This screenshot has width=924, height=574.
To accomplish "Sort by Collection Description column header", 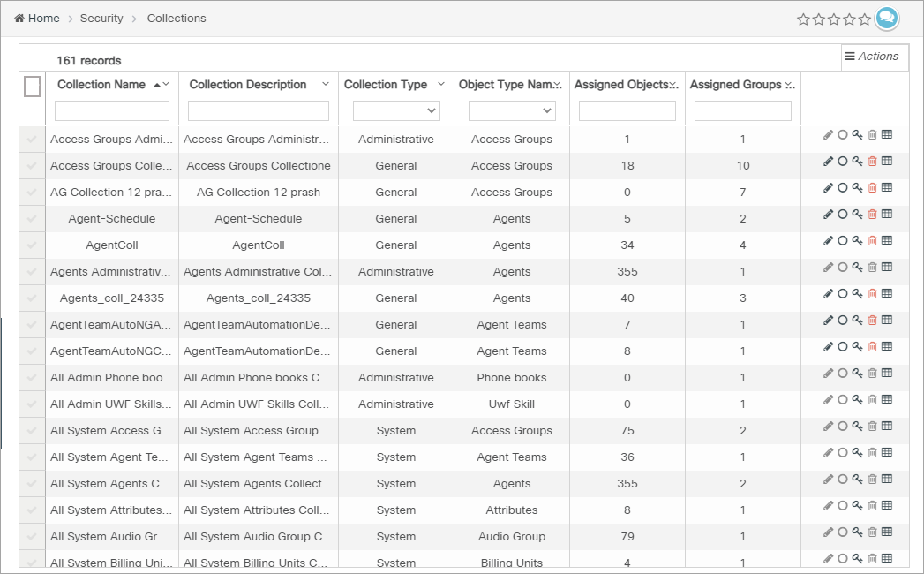I will pyautogui.click(x=247, y=85).
